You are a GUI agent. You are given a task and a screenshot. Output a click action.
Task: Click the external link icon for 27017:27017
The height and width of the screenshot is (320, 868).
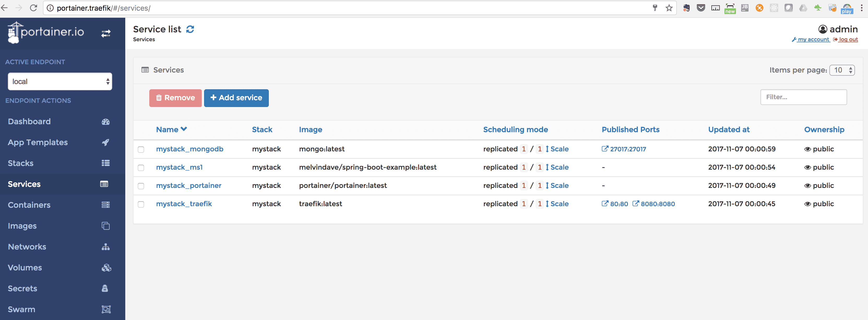tap(605, 149)
